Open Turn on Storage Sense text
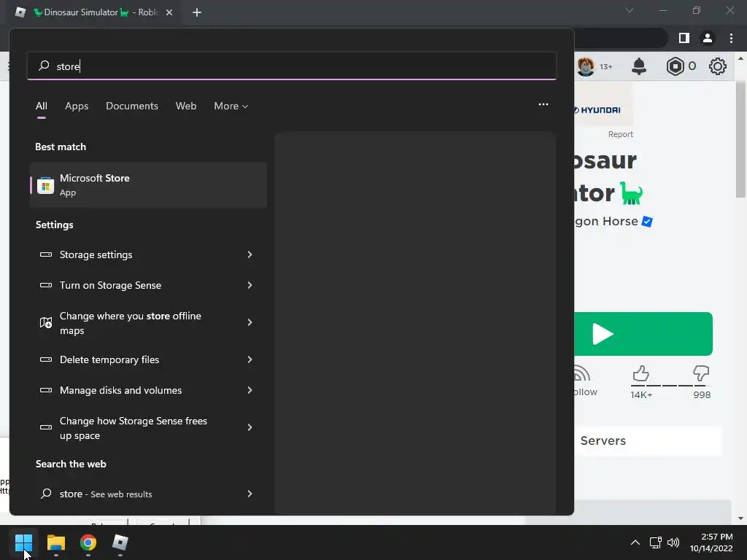The width and height of the screenshot is (747, 560). click(x=111, y=285)
